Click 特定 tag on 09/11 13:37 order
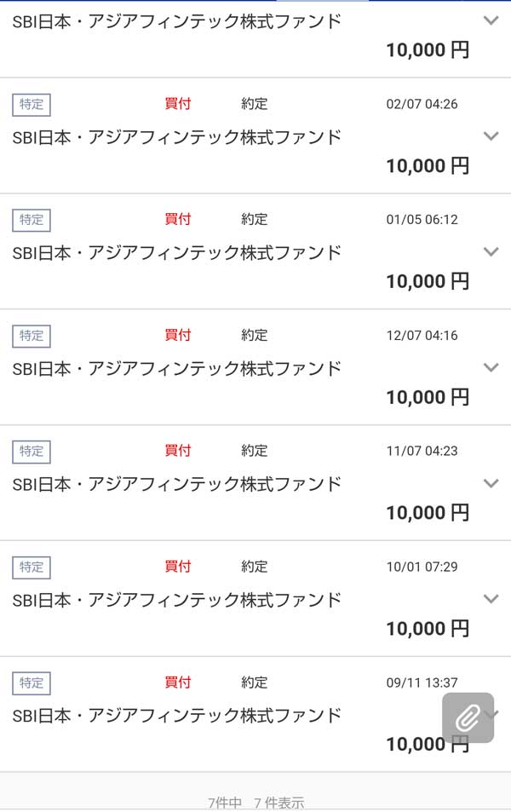Image resolution: width=511 pixels, height=812 pixels. pos(32,682)
